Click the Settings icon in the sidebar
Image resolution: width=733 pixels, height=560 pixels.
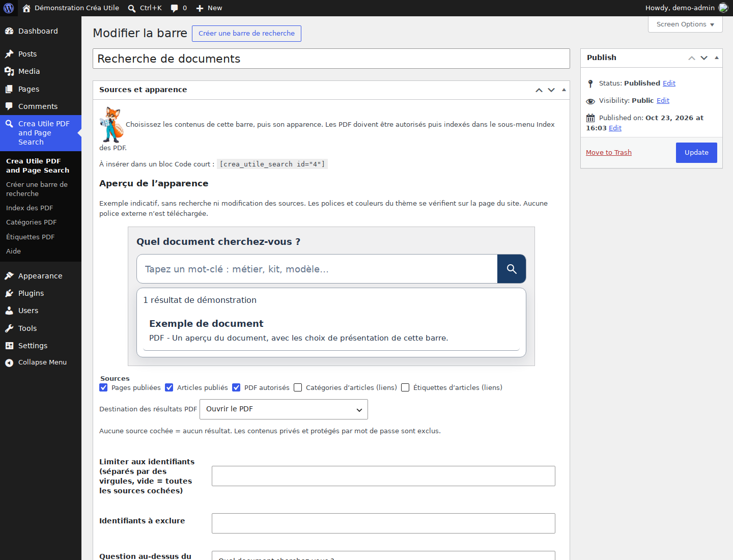(9, 346)
